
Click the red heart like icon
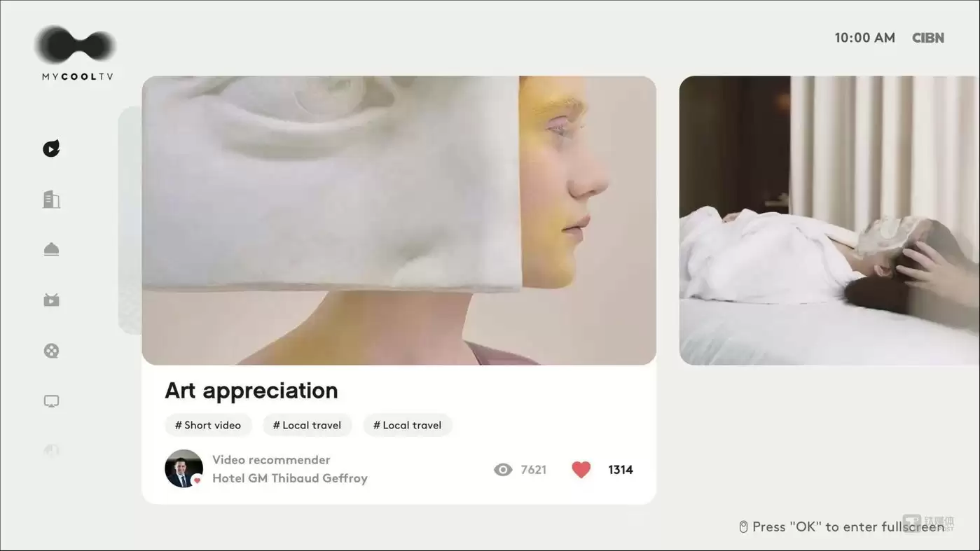tap(581, 470)
